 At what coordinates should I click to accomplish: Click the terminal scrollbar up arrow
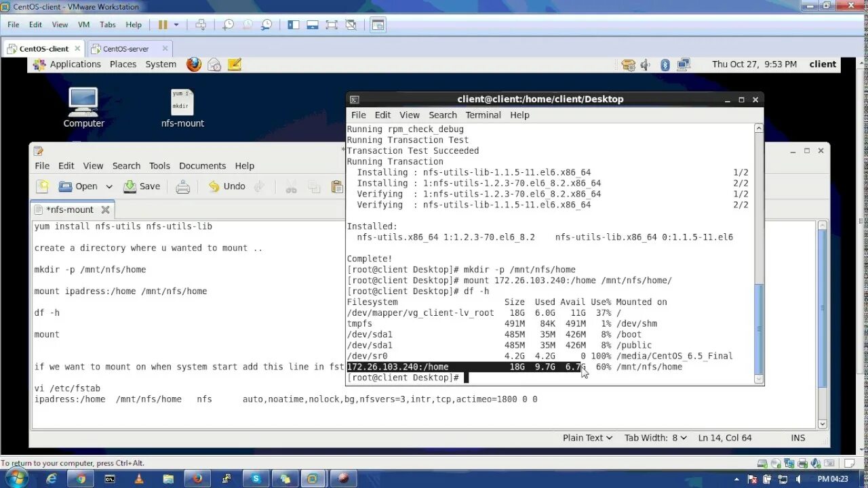click(x=759, y=128)
